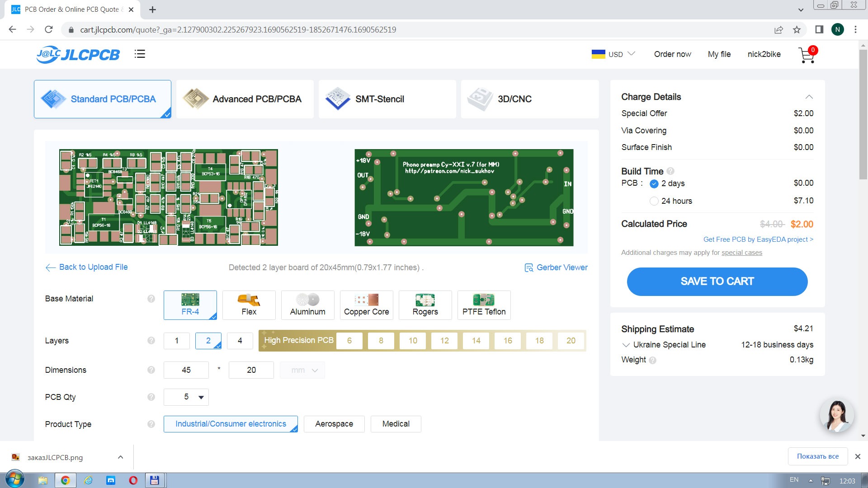
Task: Open browser side panel icon
Action: click(819, 29)
